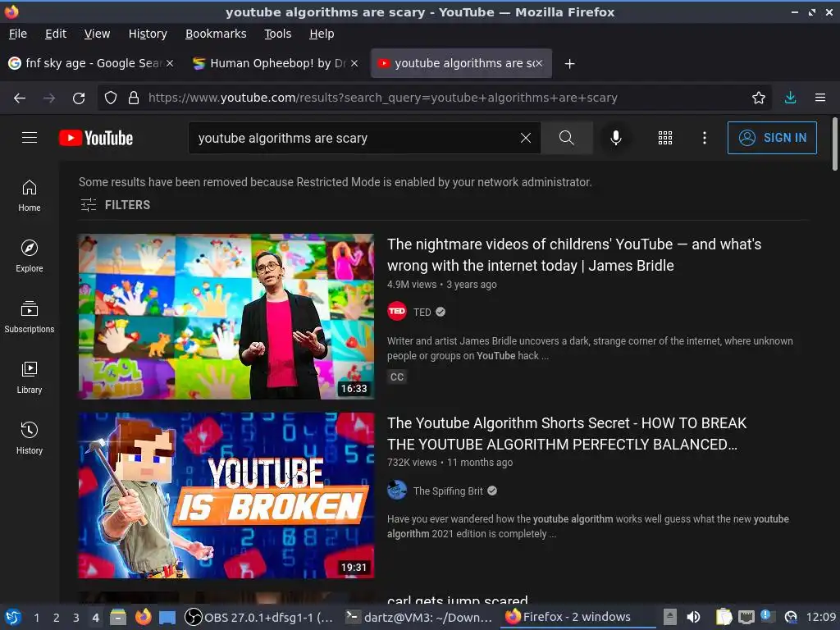840x630 pixels.
Task: Open the Tools menu
Action: (277, 34)
